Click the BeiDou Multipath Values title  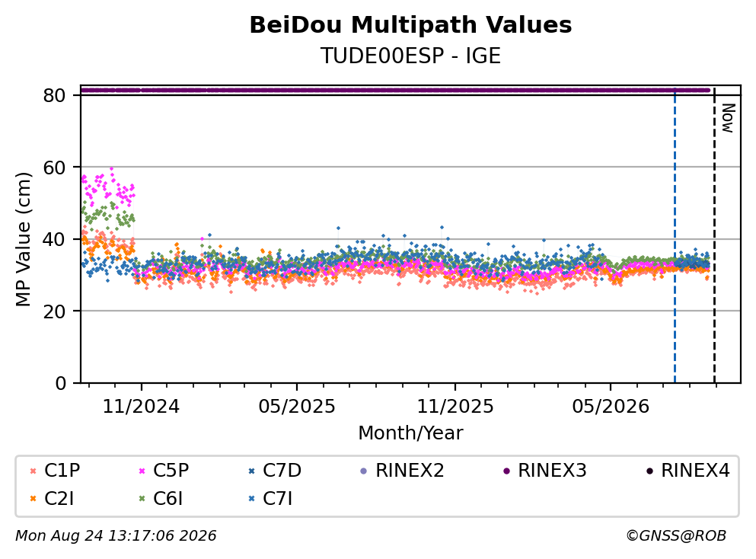point(411,25)
